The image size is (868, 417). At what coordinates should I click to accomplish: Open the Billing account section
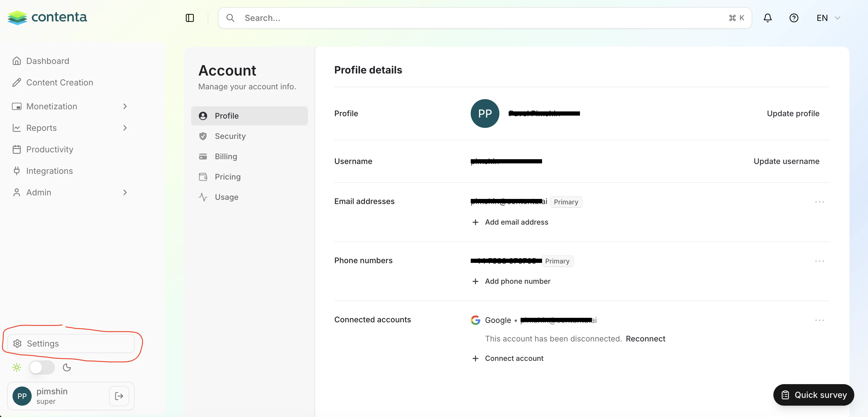click(x=226, y=157)
